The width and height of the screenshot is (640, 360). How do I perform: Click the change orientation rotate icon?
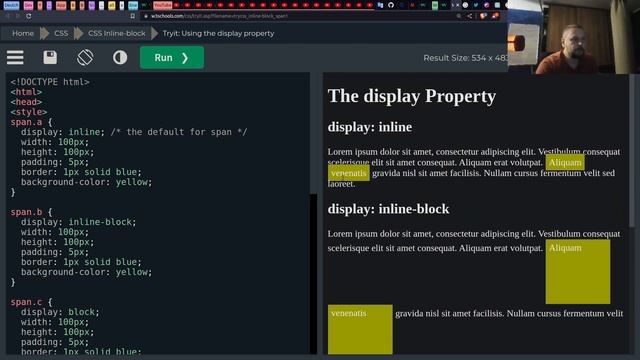(x=85, y=58)
